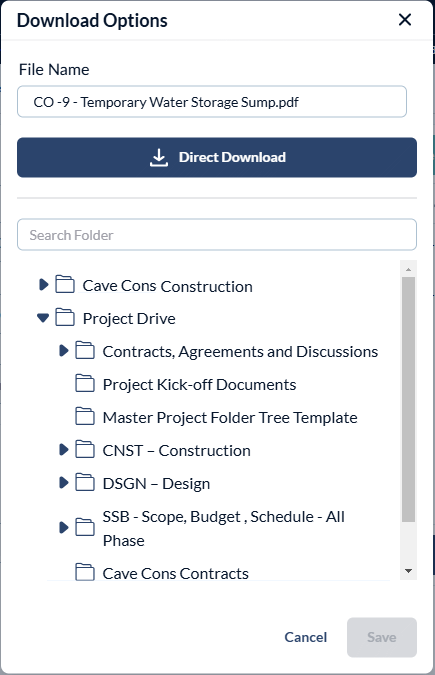This screenshot has height=675, width=435.
Task: Expand SSB - Scope, Budget, Schedule folder
Action: 64,527
